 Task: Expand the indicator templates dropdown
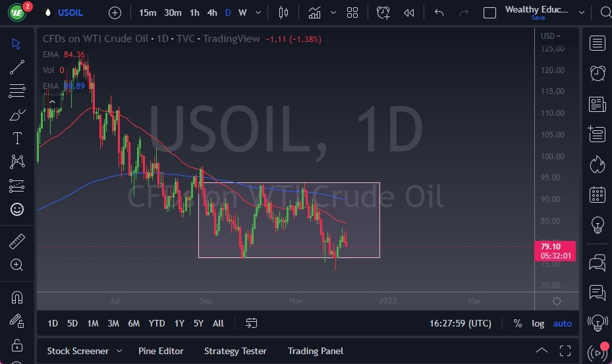pos(333,13)
